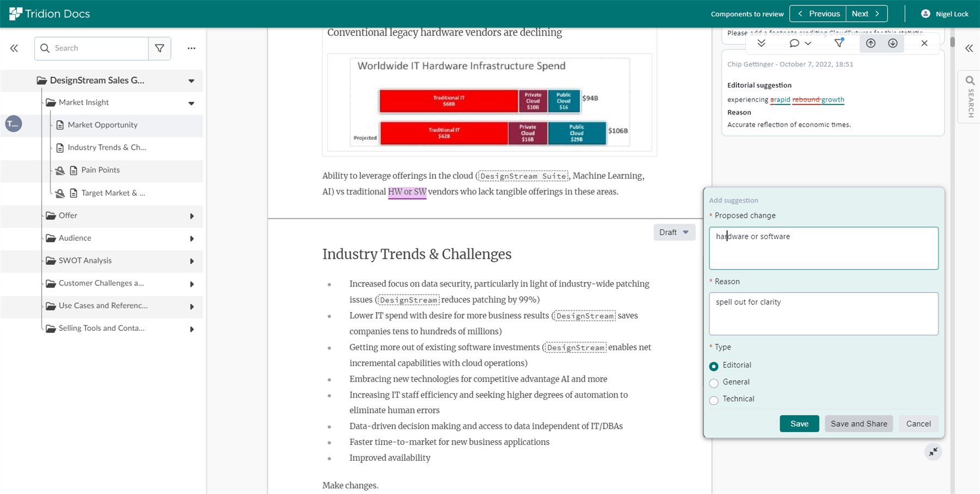Click the comments panel scrollbar thumb
Image resolution: width=980 pixels, height=494 pixels.
coord(952,41)
